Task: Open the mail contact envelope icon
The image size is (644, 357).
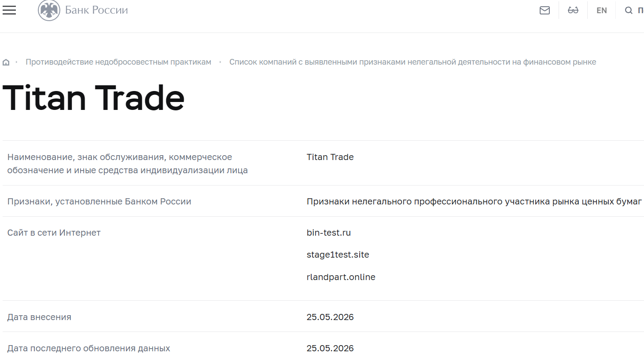Action: point(545,10)
